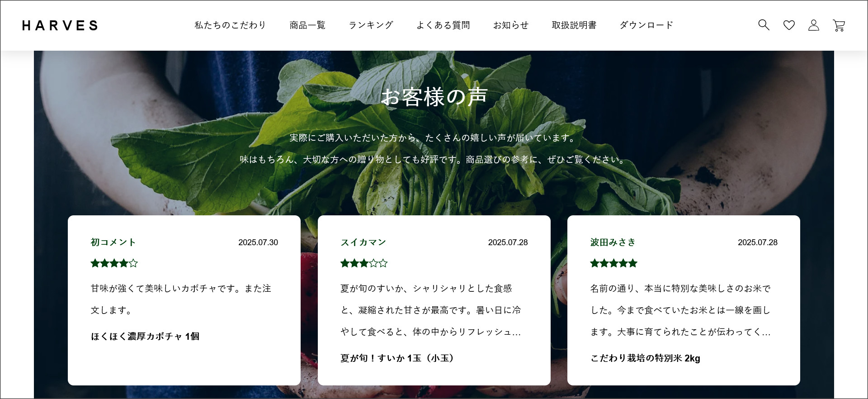Select よくある質問 in the navigation
This screenshot has width=868, height=399.
[x=443, y=25]
